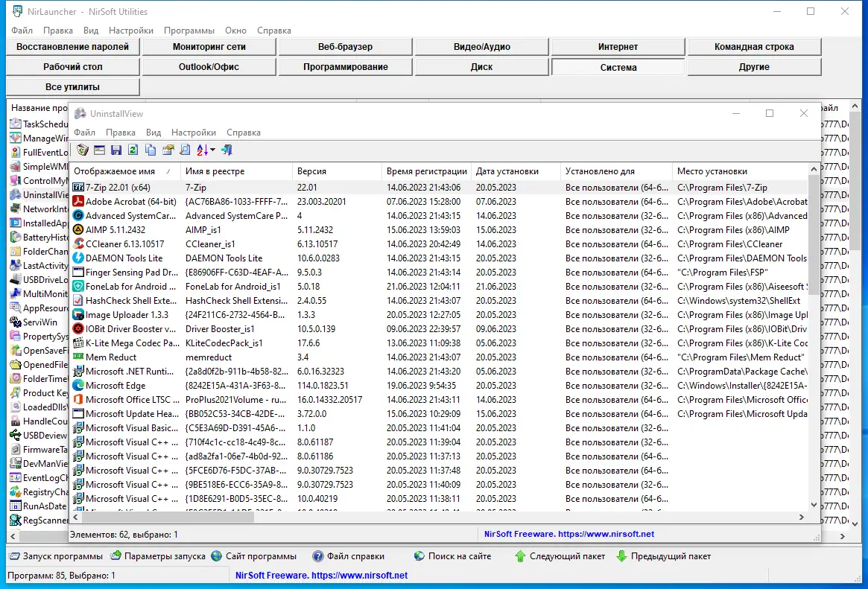Open Advanced Options via toolbar window icon
868x589 pixels.
pos(99,150)
